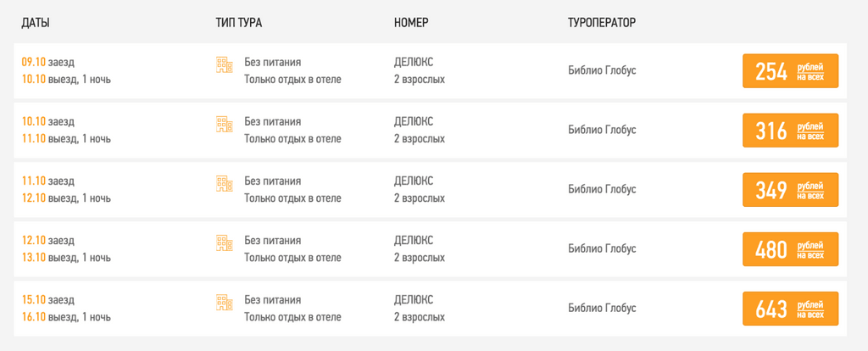
Task: Pick the 643 rubles tour offer
Action: (x=791, y=309)
